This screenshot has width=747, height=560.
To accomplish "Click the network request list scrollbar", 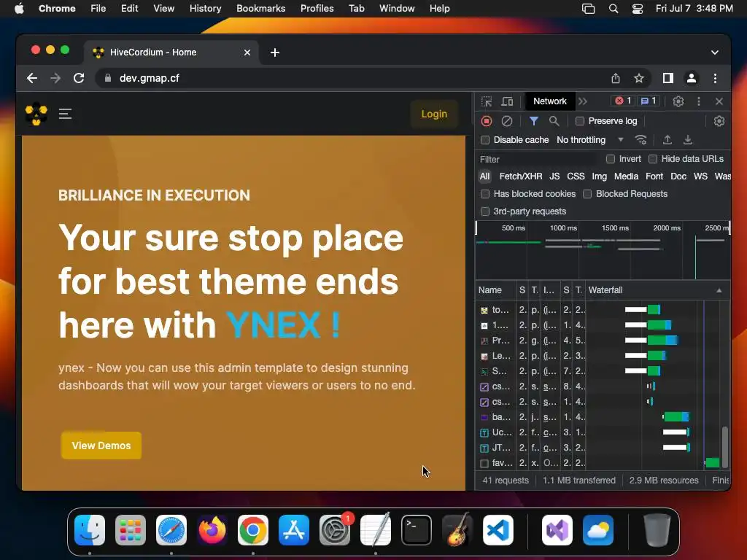I will pos(725,447).
